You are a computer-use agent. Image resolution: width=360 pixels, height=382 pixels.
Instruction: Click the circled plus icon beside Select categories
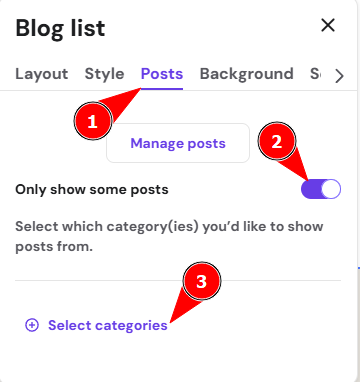32,325
